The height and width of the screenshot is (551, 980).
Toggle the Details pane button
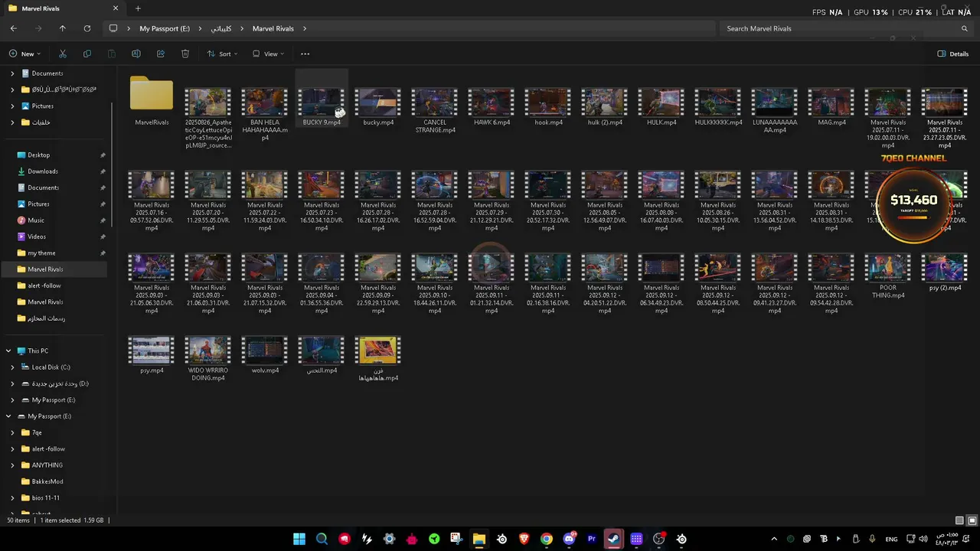[x=953, y=54]
